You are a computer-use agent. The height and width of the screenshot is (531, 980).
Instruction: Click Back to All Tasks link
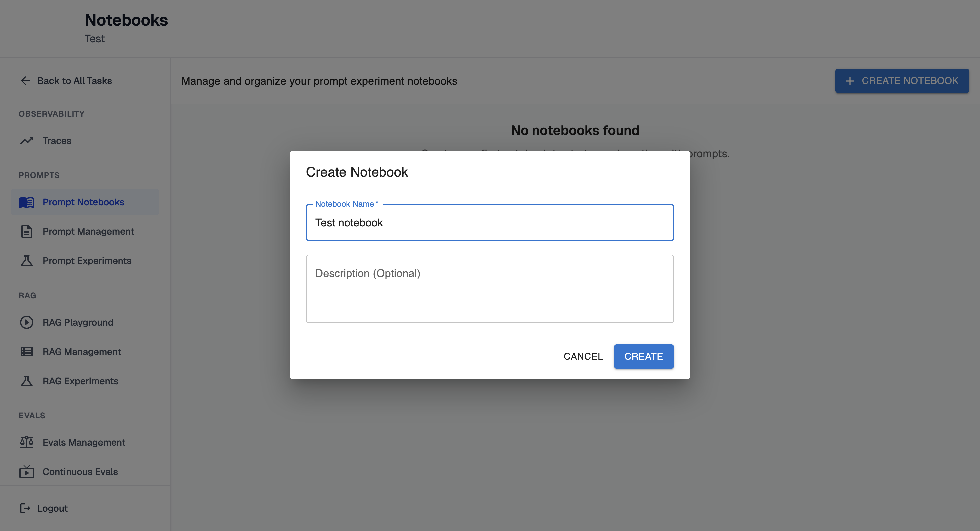75,81
